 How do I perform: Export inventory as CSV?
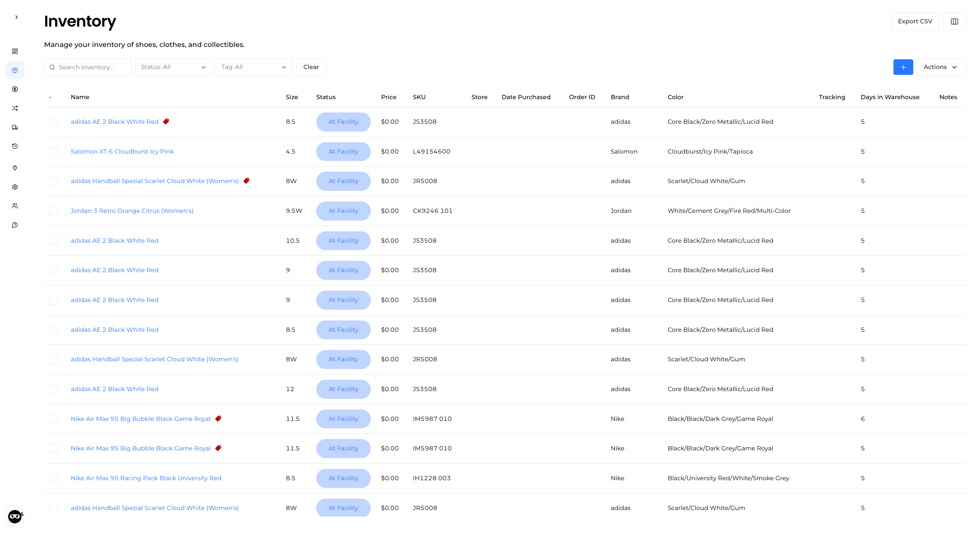915,21
